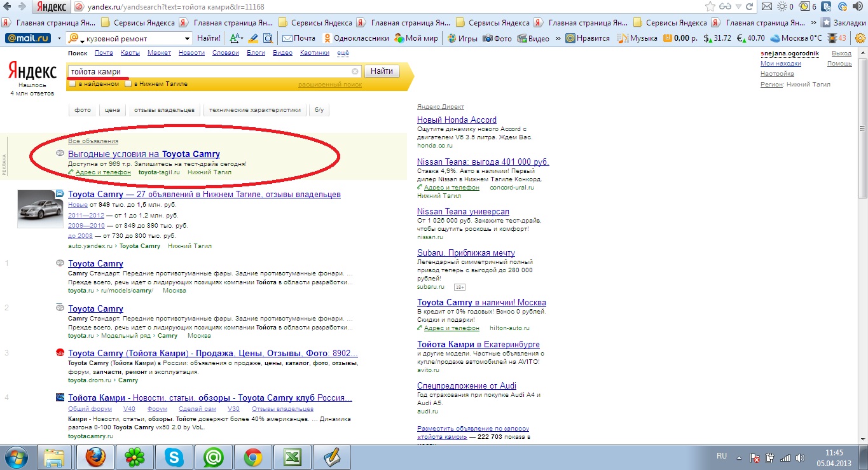Refine the search with the 'б/у' suggestion
Image resolution: width=868 pixels, height=470 pixels.
[x=319, y=110]
